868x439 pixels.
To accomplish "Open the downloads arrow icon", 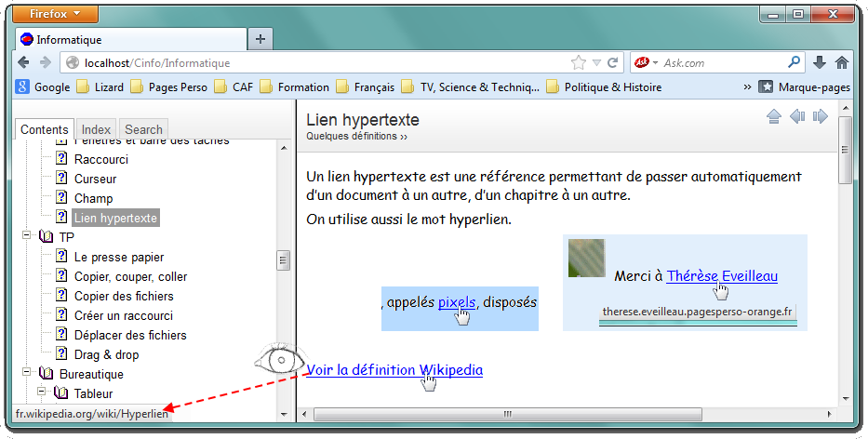I will coord(820,63).
